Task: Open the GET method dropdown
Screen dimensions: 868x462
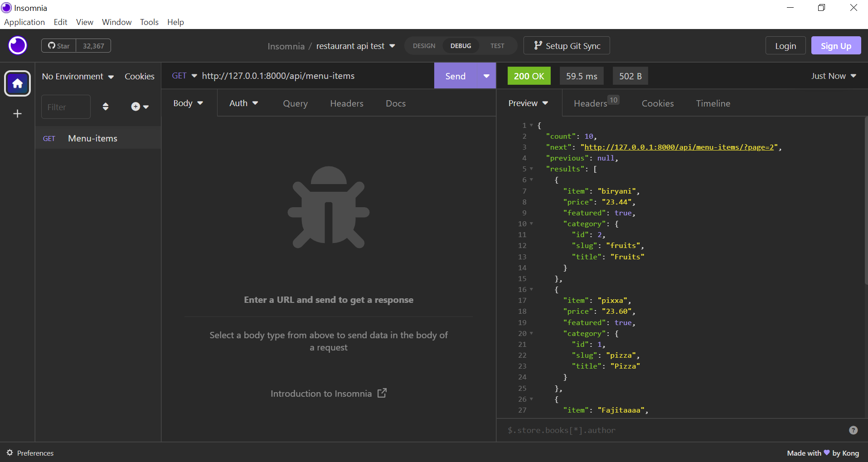Action: (184, 76)
